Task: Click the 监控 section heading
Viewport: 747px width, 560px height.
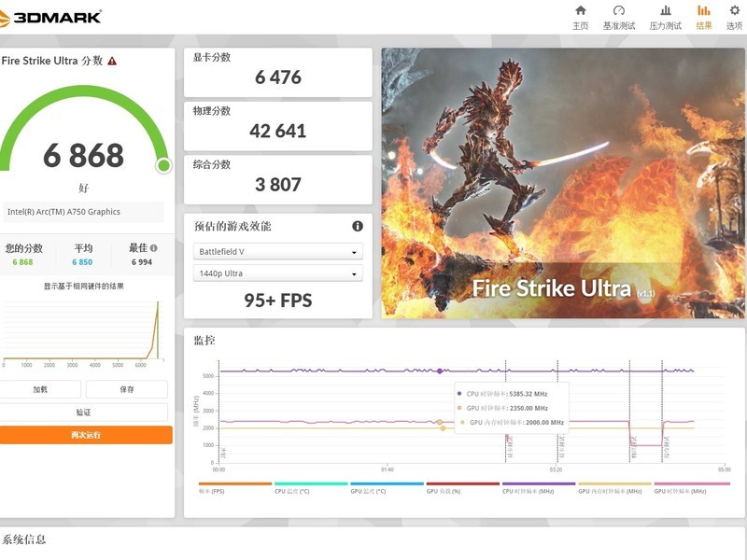Action: pyautogui.click(x=204, y=340)
